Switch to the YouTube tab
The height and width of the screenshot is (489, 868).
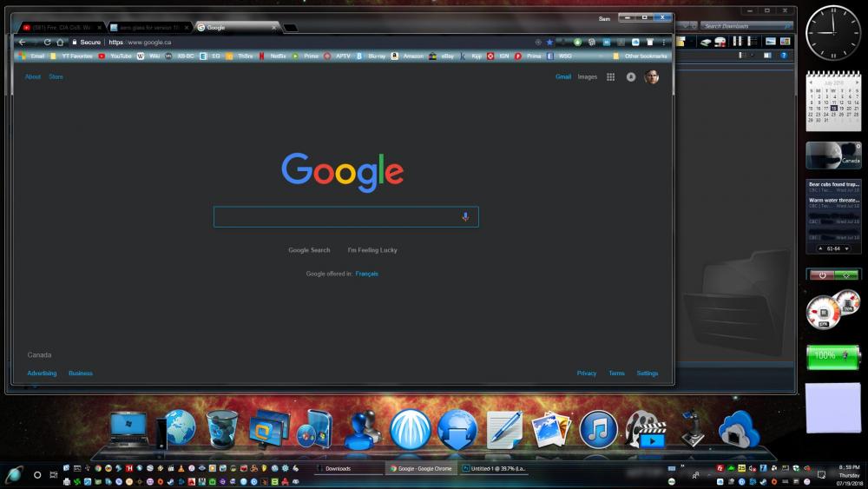tap(60, 27)
